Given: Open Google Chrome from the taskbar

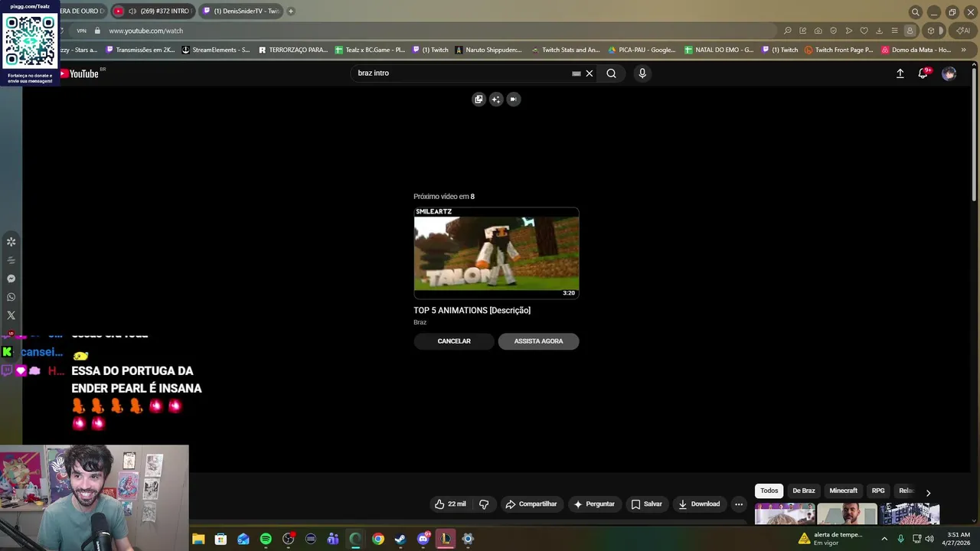Looking at the screenshot, I should [x=378, y=539].
